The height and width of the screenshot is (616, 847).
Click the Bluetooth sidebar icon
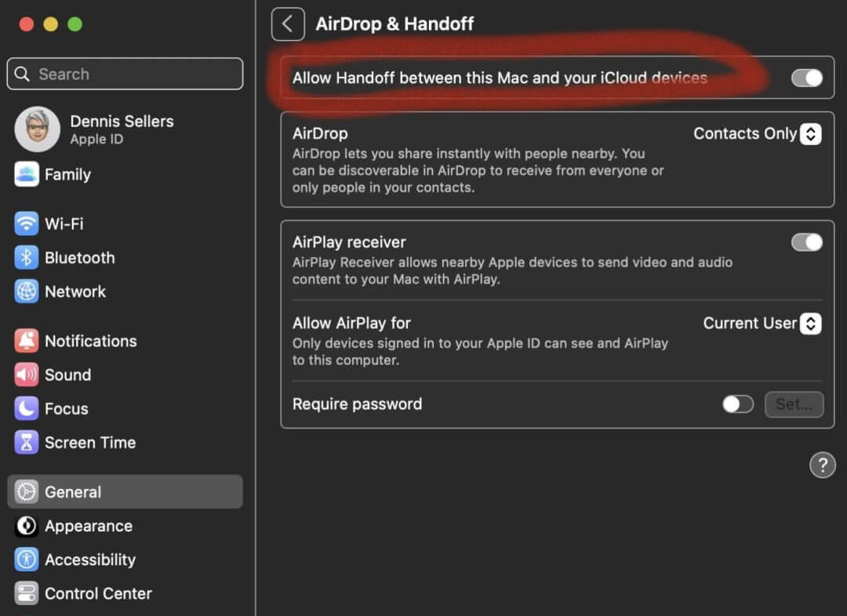point(27,258)
